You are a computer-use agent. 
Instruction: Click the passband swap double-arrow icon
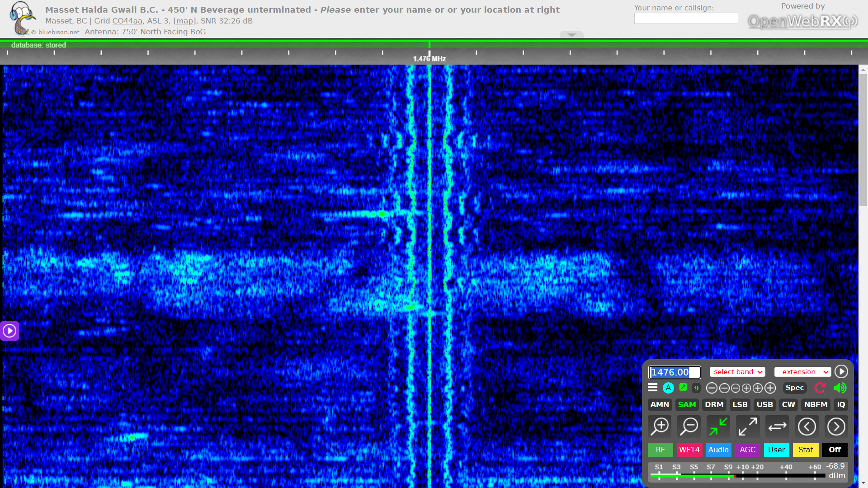777,426
